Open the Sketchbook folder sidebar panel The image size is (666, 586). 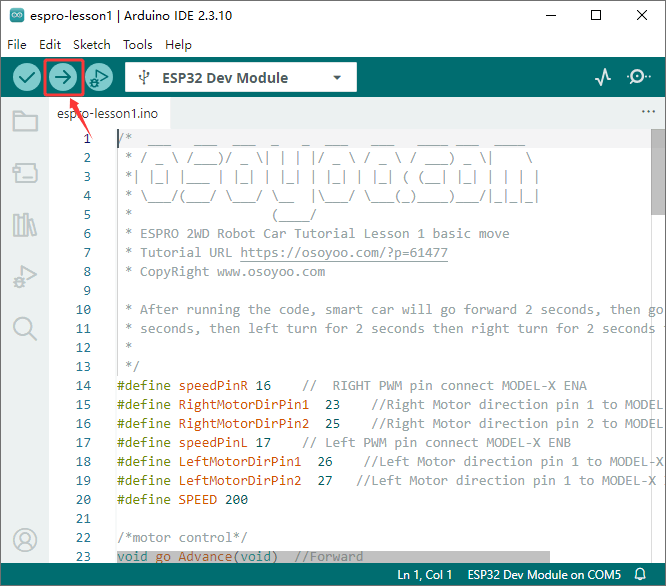pos(25,121)
